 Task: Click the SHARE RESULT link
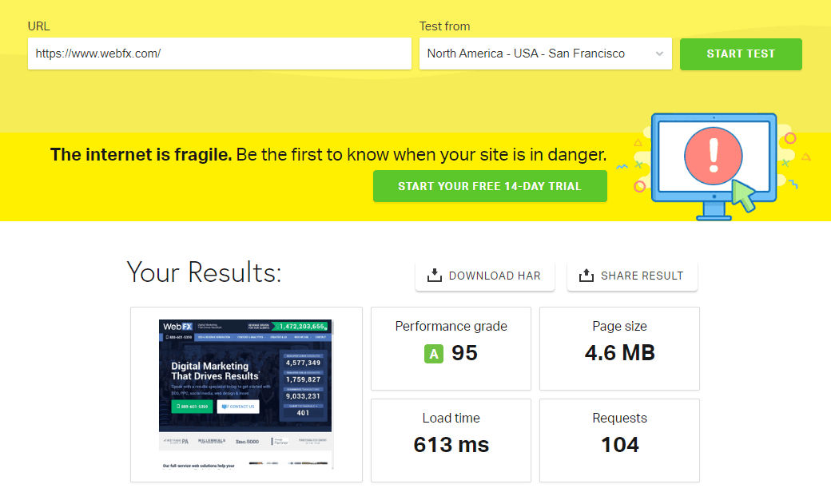click(632, 274)
